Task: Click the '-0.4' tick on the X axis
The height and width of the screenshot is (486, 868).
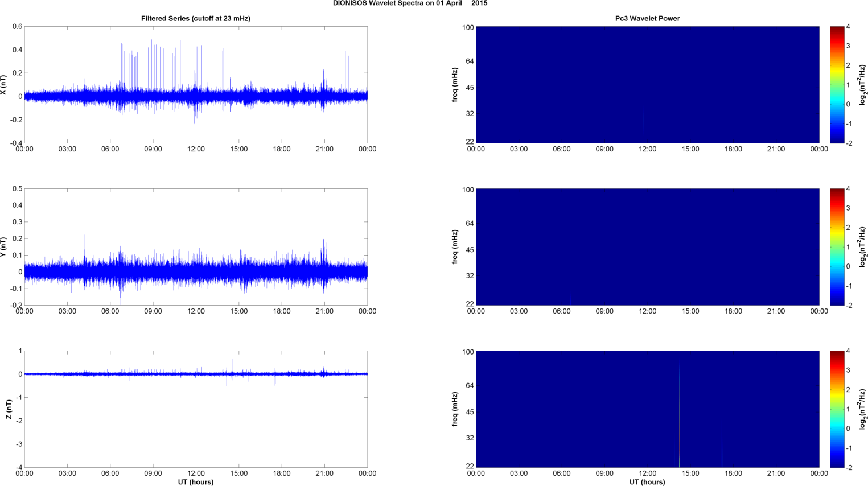Action: point(16,143)
